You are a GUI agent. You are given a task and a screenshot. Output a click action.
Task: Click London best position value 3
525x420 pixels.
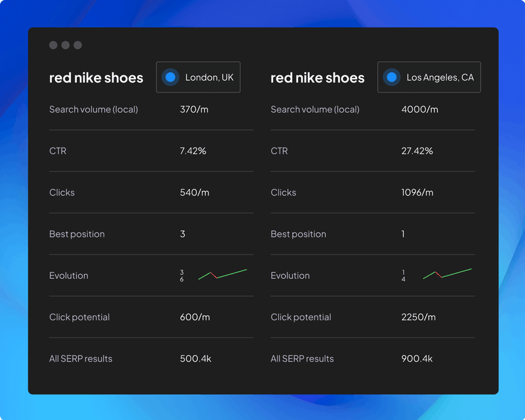[x=182, y=234]
